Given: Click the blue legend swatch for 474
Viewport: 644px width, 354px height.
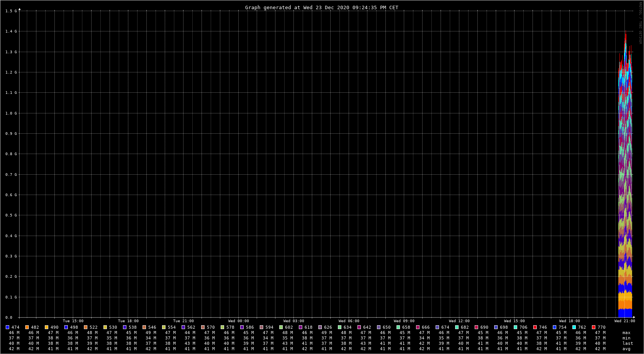Looking at the screenshot, I should [7, 327].
